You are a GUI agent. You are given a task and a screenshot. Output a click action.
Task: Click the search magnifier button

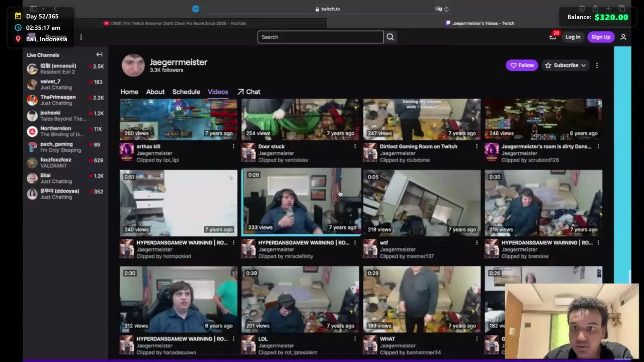tap(390, 37)
